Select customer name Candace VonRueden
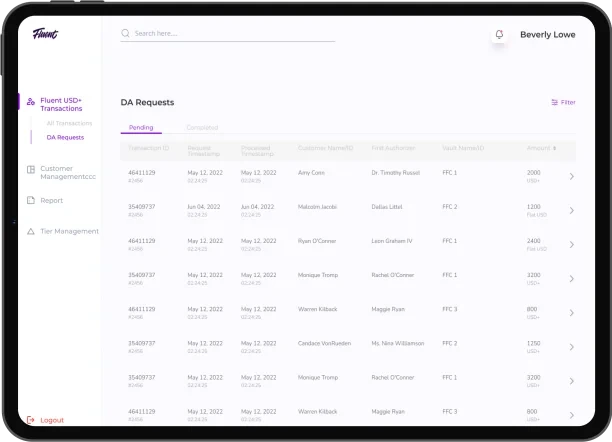The height and width of the screenshot is (442, 612). [324, 343]
